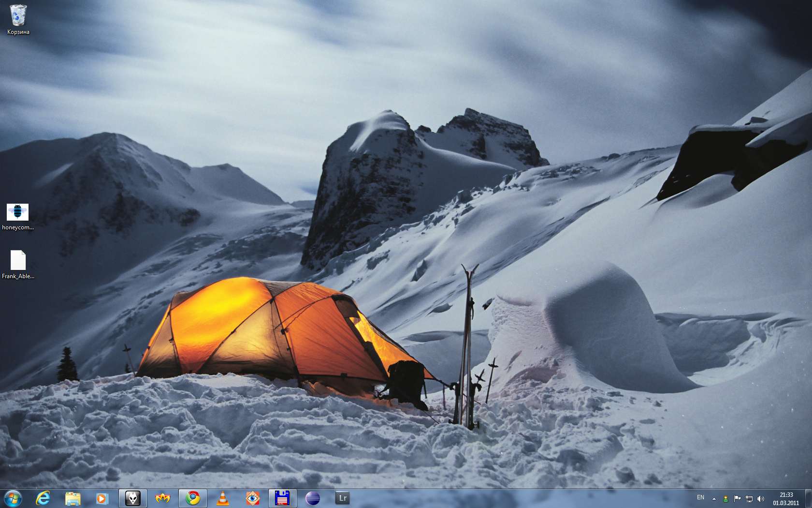This screenshot has height=508, width=812.
Task: Open the Action Center flag notification
Action: click(x=737, y=499)
